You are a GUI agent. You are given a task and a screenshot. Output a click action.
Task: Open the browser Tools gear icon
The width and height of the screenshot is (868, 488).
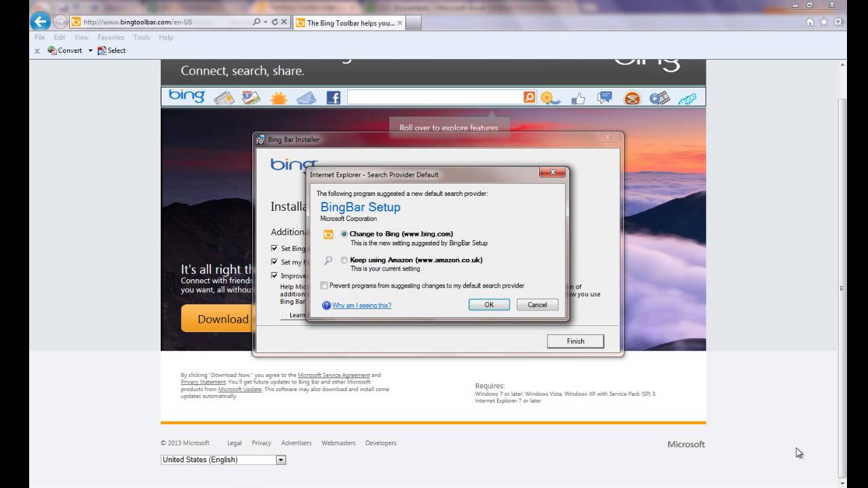pos(838,22)
